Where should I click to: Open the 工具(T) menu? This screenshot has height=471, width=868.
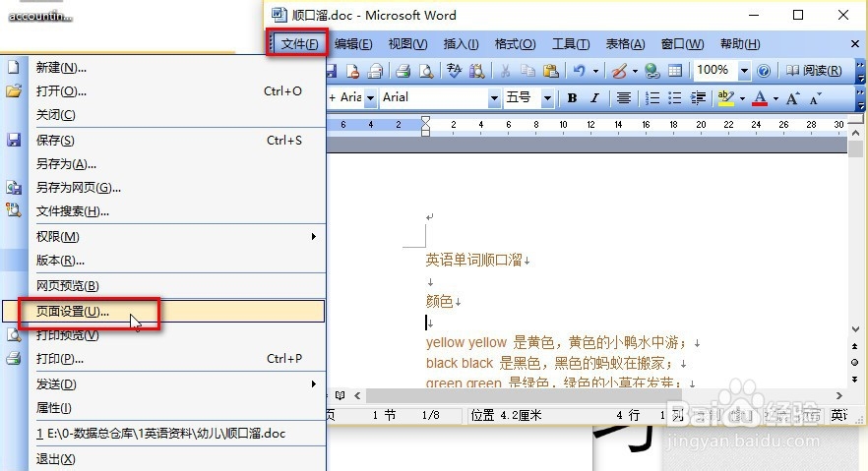(x=571, y=43)
